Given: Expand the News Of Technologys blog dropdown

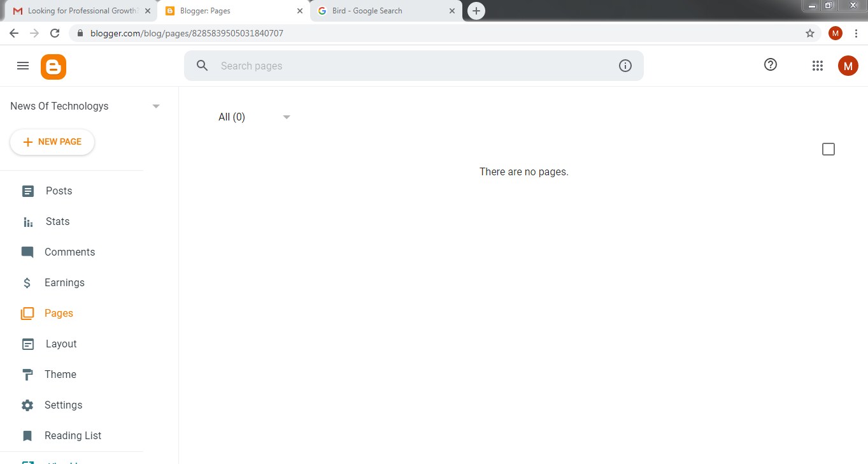Looking at the screenshot, I should pyautogui.click(x=156, y=106).
